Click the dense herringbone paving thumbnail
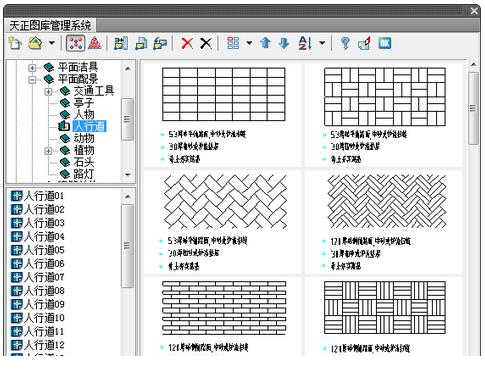Image resolution: width=485 pixels, height=370 pixels. tap(387, 202)
